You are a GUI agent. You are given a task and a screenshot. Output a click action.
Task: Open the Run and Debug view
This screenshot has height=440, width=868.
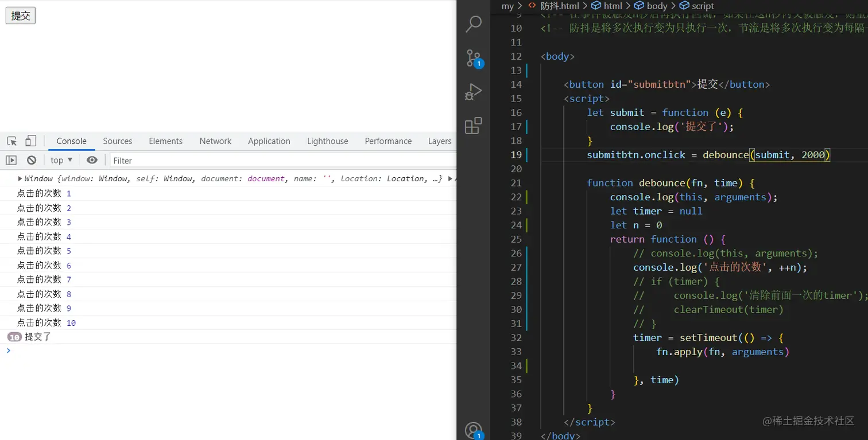[x=474, y=92]
